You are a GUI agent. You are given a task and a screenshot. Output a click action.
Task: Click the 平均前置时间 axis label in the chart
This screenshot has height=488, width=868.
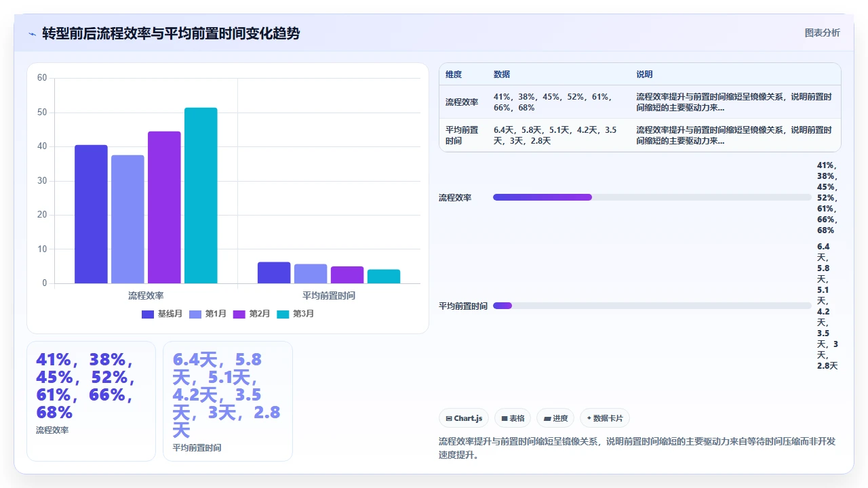tap(329, 296)
